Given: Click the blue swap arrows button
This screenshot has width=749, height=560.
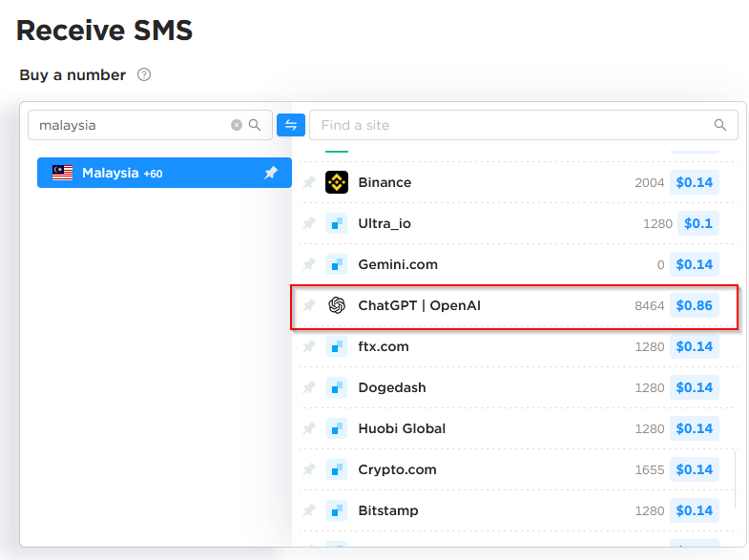Looking at the screenshot, I should 291,125.
